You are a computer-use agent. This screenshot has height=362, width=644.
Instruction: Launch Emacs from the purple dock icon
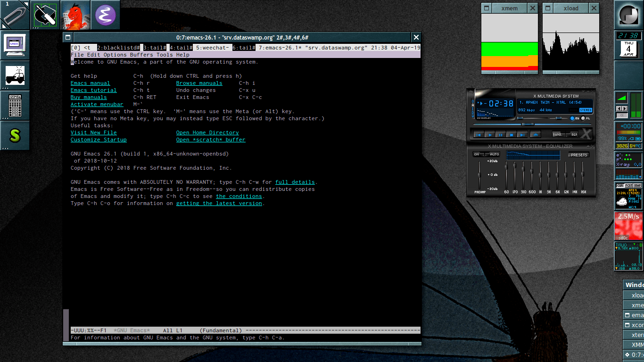click(x=106, y=15)
